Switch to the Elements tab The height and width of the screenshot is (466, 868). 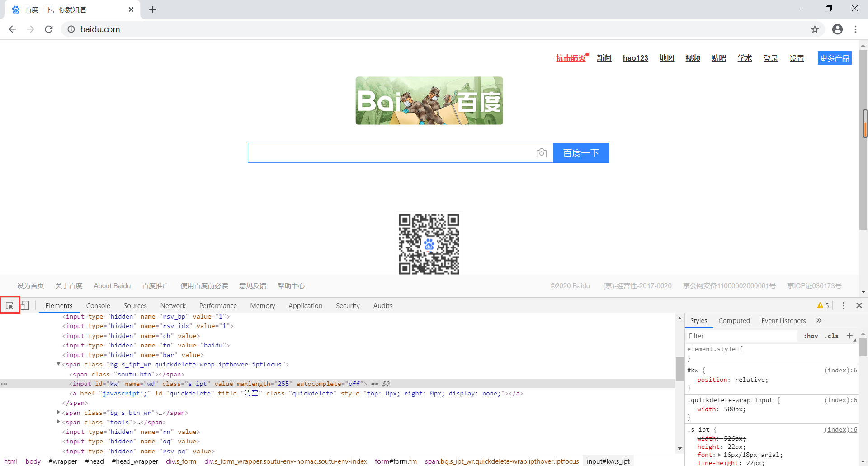pyautogui.click(x=59, y=306)
